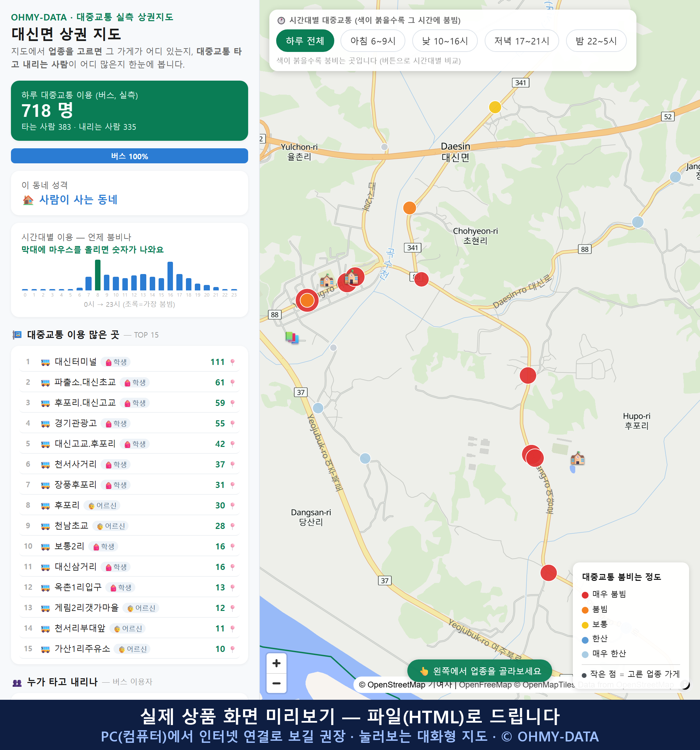Open the OpenFreeMap attribution link
The height and width of the screenshot is (750, 700).
pyautogui.click(x=485, y=685)
